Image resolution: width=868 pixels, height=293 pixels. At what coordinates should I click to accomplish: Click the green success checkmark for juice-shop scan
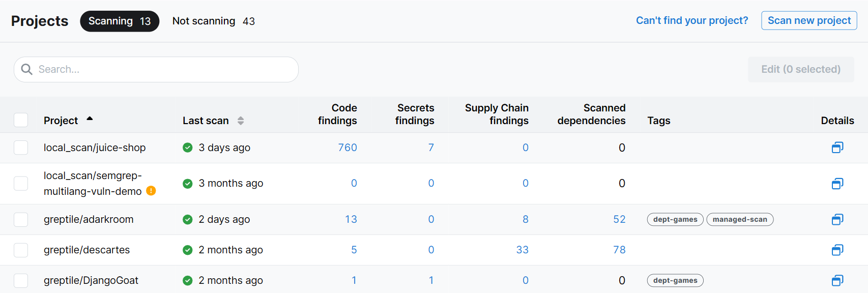(x=188, y=148)
